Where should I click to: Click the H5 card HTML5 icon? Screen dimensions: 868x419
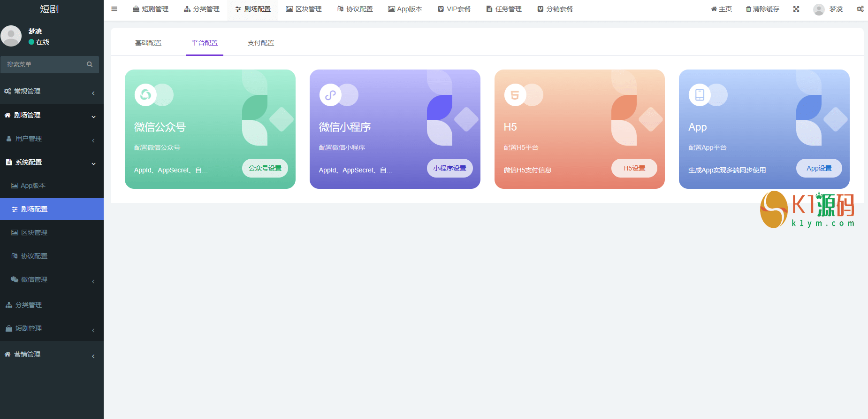point(515,95)
